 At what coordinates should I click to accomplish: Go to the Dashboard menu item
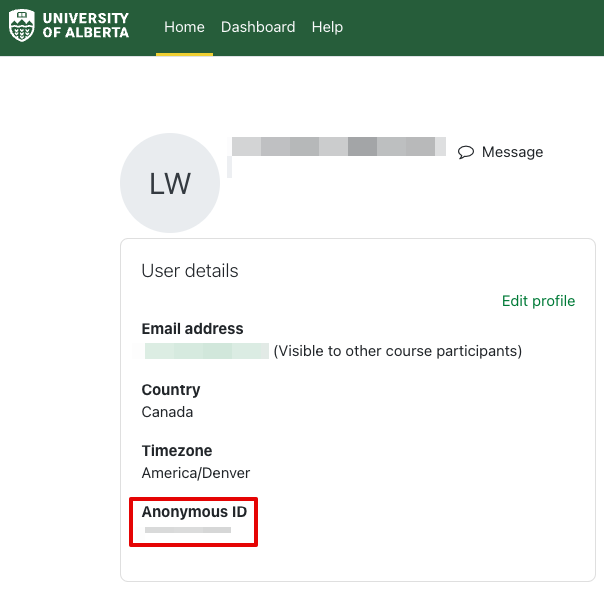(x=258, y=27)
